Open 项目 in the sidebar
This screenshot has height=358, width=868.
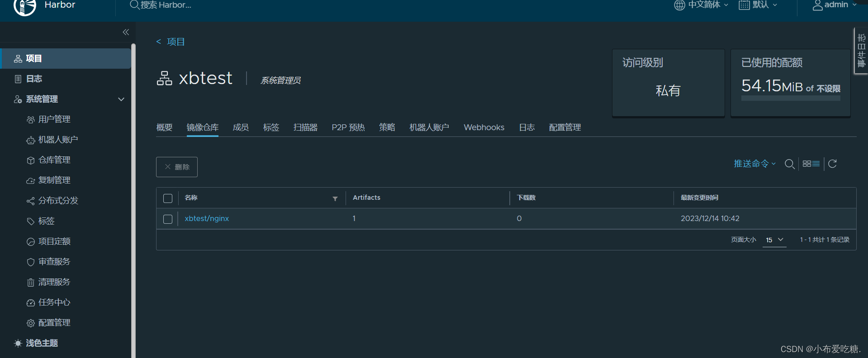point(66,58)
